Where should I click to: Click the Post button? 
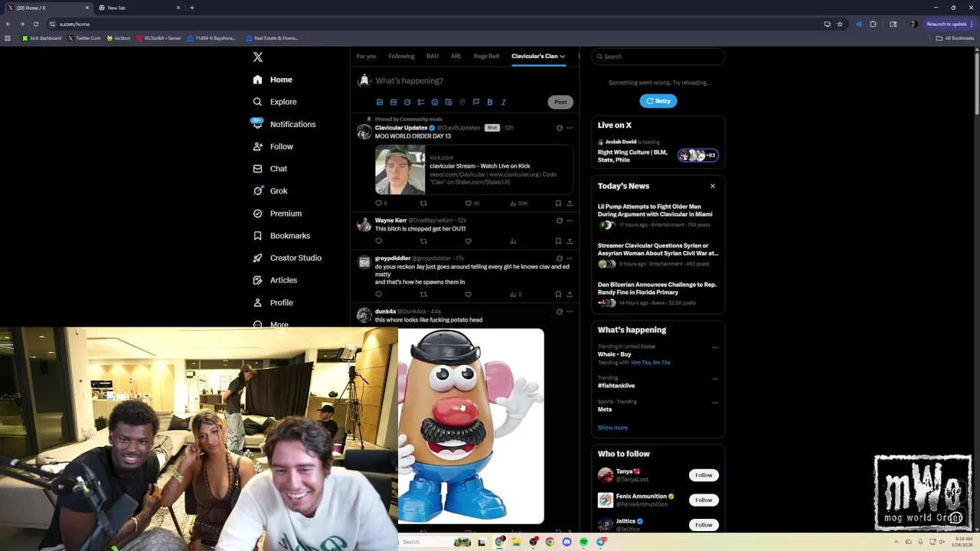560,102
